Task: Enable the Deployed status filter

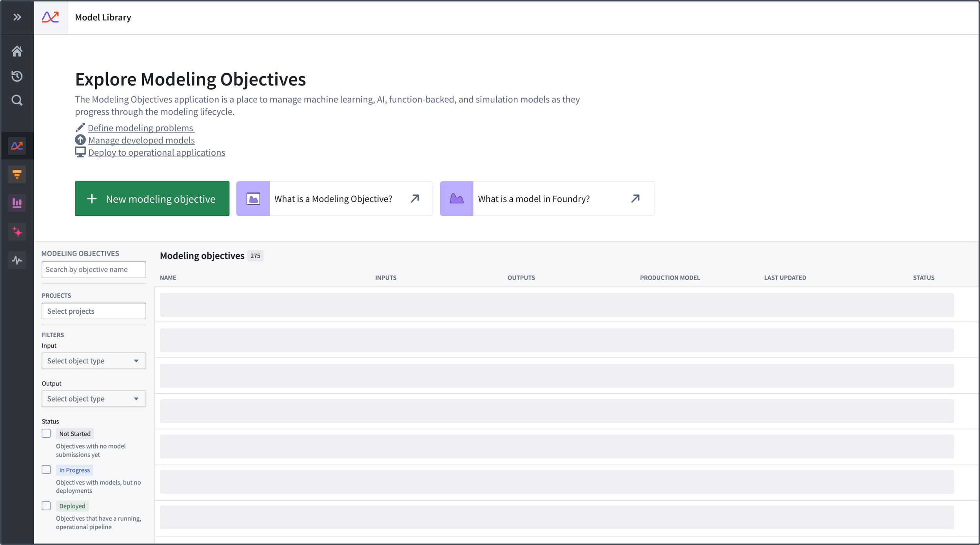Action: tap(46, 506)
